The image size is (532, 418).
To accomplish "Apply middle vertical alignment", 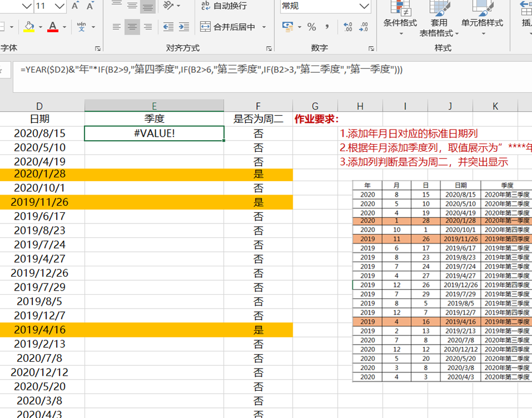I will pyautogui.click(x=132, y=5).
